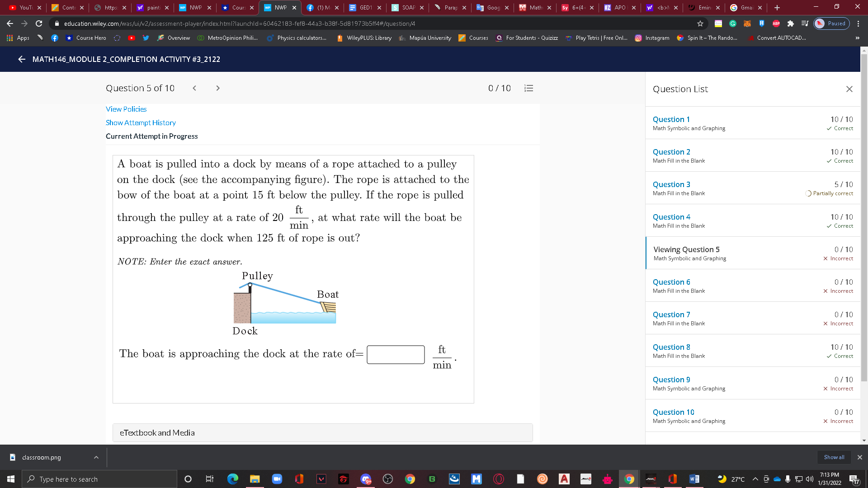
Task: Click the back arrow beside the module title
Action: pyautogui.click(x=21, y=59)
